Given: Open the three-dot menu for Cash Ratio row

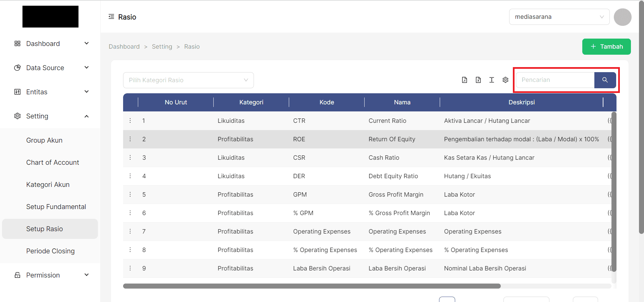Looking at the screenshot, I should 130,157.
